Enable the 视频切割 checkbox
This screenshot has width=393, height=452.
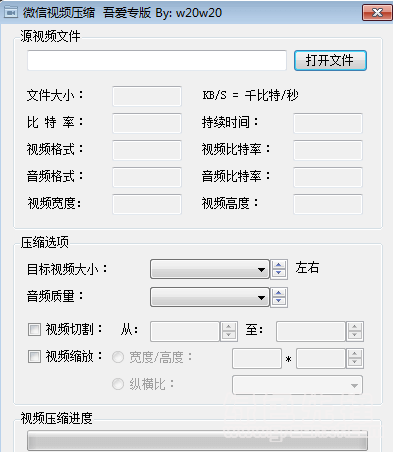tap(34, 330)
